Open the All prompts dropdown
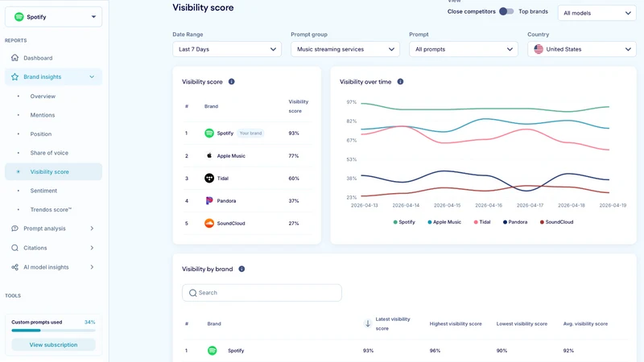The width and height of the screenshot is (644, 362). pyautogui.click(x=464, y=49)
